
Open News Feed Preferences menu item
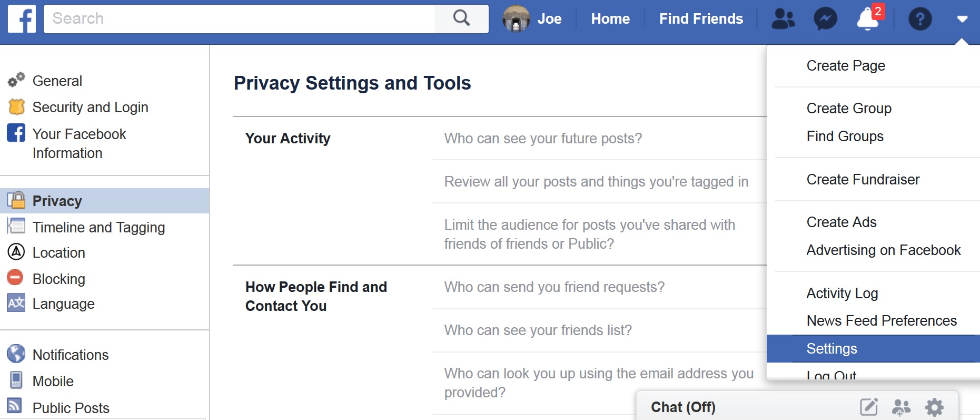point(882,320)
